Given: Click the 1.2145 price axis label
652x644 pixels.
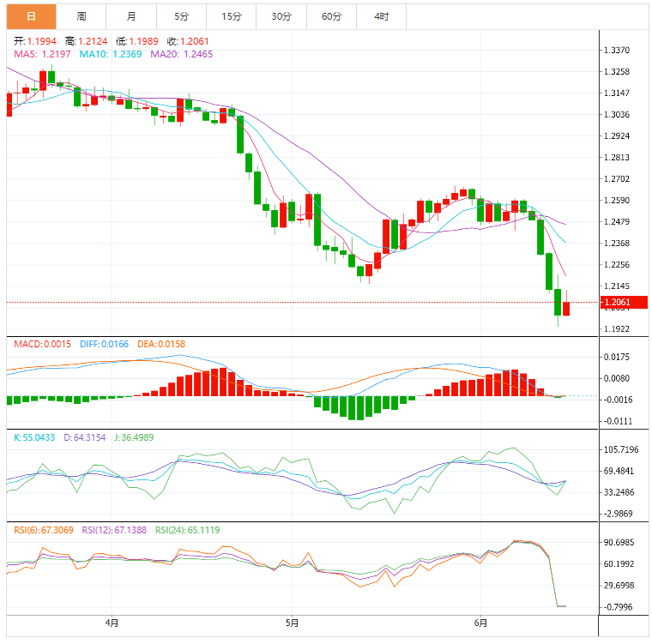Looking at the screenshot, I should 617,286.
